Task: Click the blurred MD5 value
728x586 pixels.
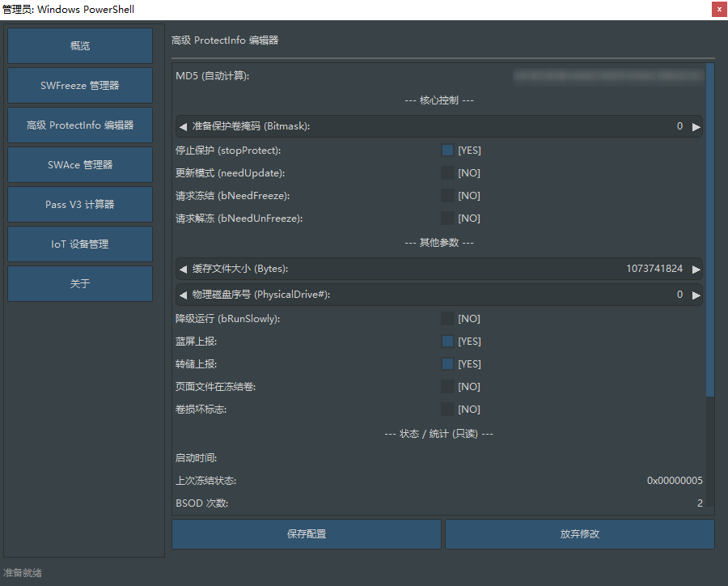Action: point(608,76)
